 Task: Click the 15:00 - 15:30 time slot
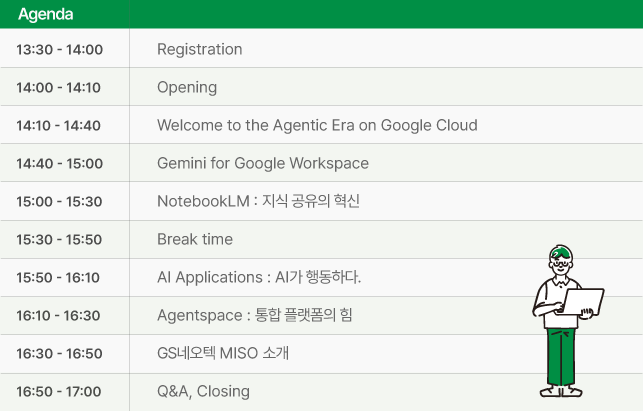pos(59,201)
